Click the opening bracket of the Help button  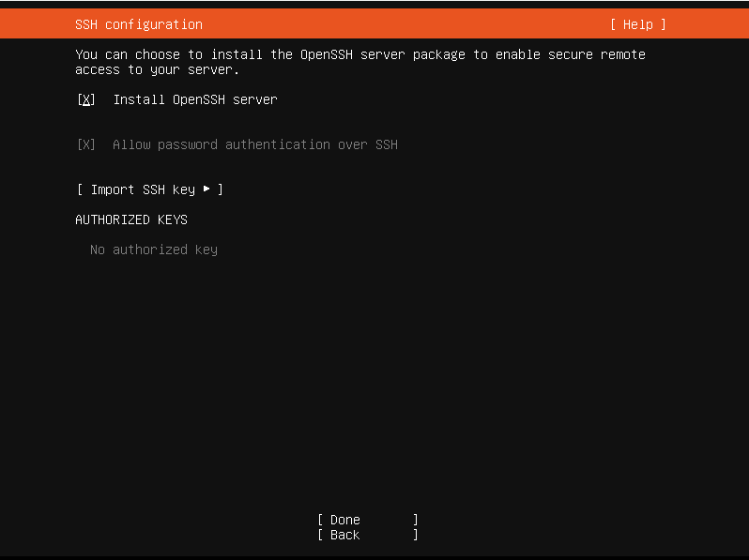tap(613, 24)
